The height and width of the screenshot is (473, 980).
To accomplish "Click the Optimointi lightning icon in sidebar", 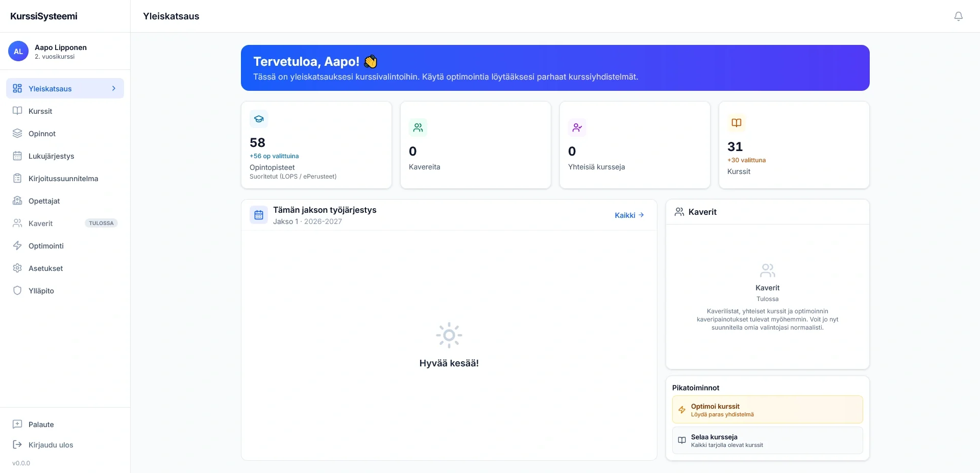I will click(17, 245).
